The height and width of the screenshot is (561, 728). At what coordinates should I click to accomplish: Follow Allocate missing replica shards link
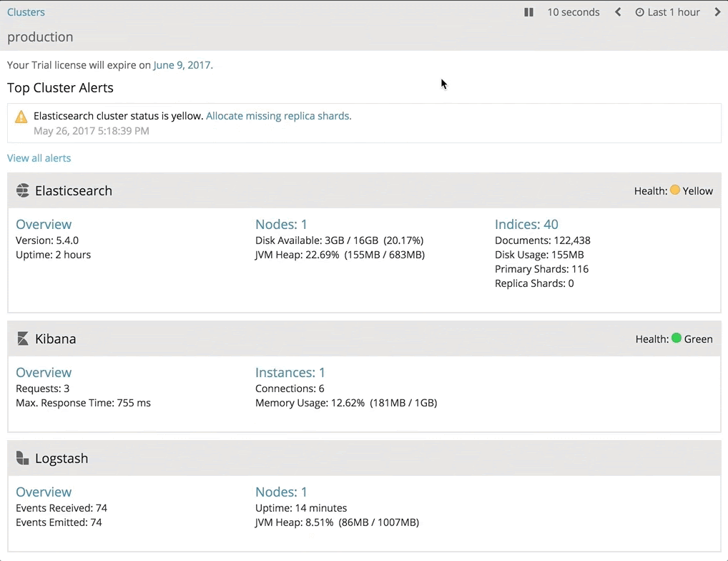[x=279, y=116]
